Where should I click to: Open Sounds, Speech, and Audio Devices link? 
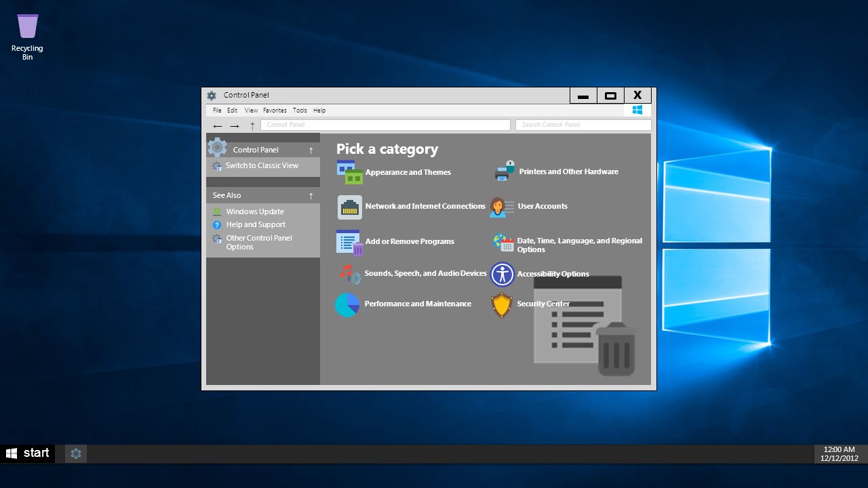click(426, 273)
